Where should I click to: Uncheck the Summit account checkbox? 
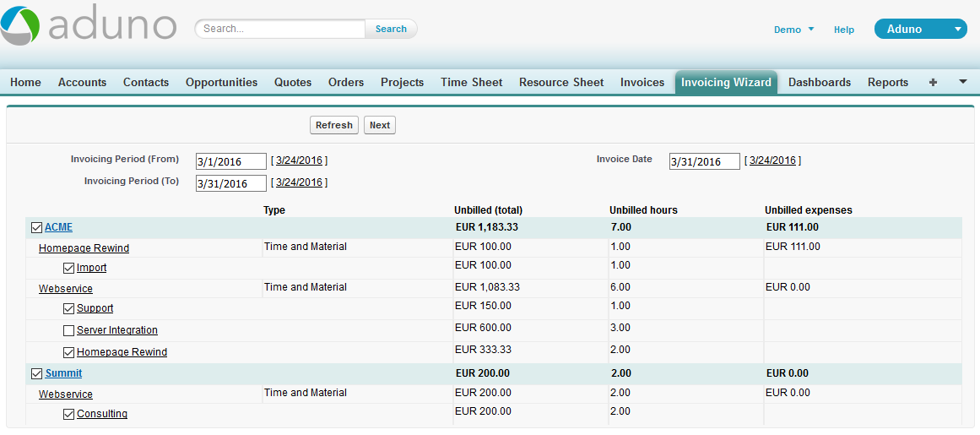click(x=36, y=373)
